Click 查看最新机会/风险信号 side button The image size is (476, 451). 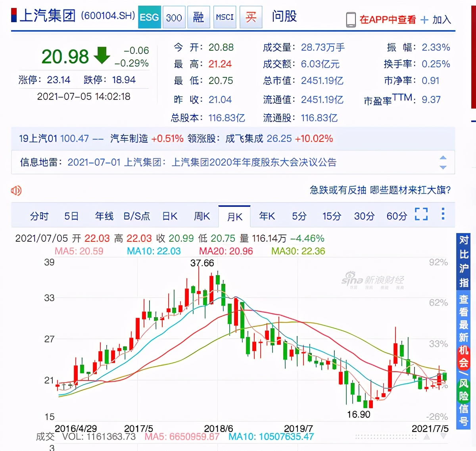coord(464,360)
